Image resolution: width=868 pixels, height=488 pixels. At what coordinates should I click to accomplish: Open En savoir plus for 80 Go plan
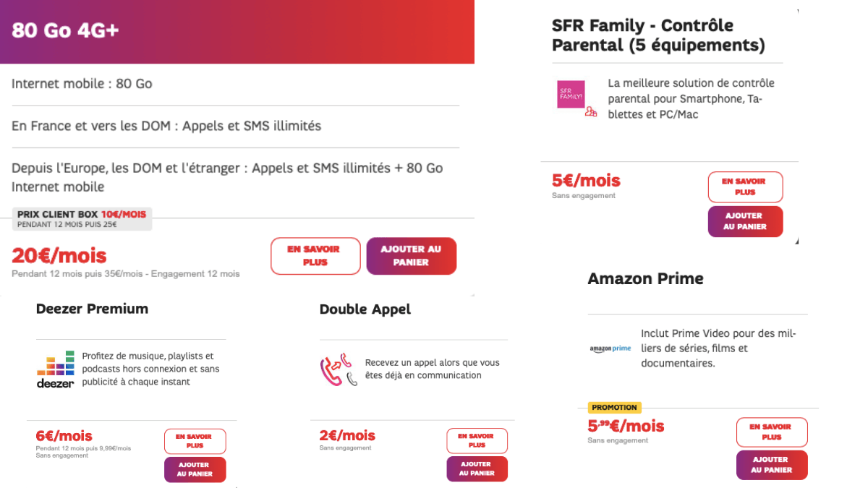pyautogui.click(x=315, y=256)
